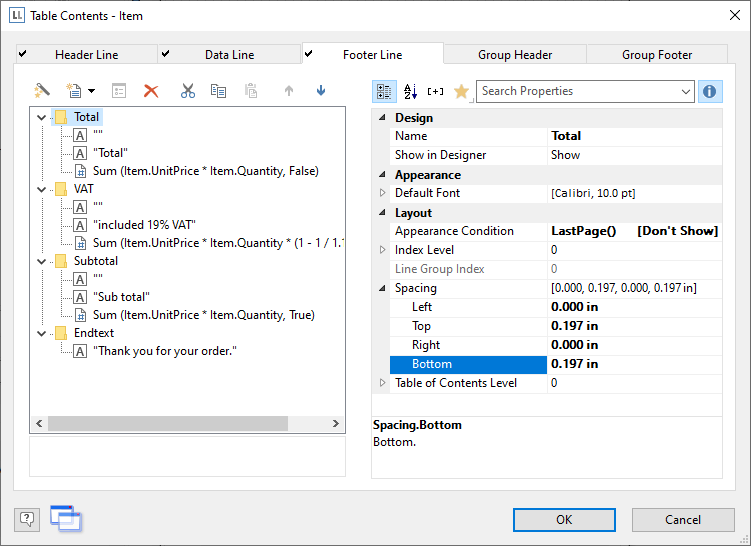
Task: Click the help question mark icon
Action: point(27,519)
